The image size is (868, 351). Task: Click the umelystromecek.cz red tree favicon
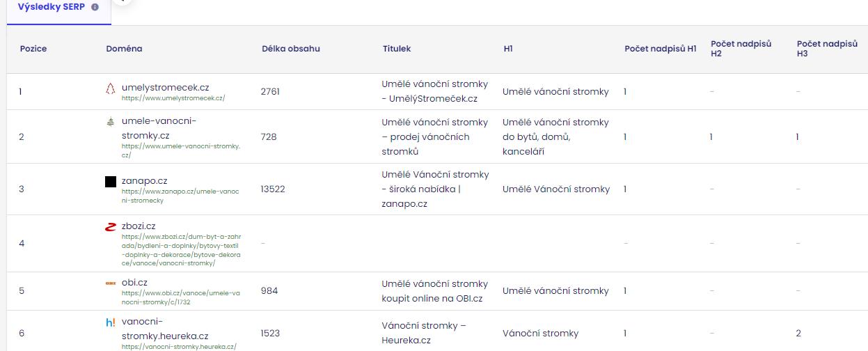coord(110,88)
